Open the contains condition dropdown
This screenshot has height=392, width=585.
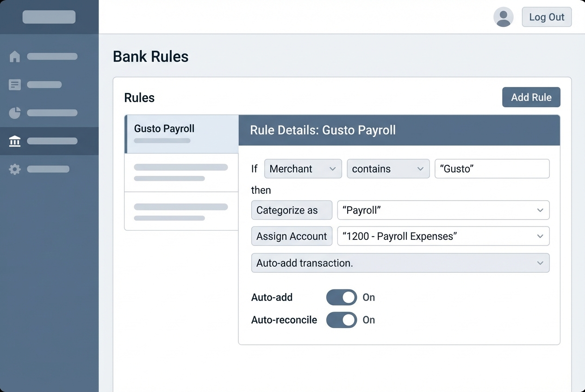click(388, 169)
